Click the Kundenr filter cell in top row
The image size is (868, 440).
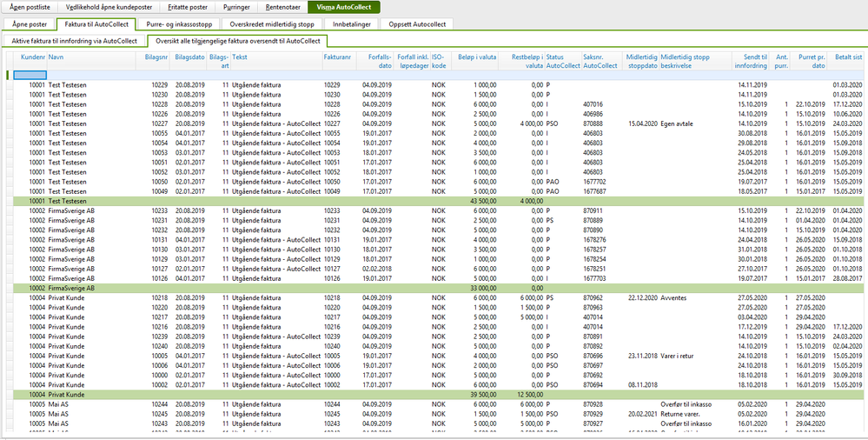pyautogui.click(x=30, y=75)
